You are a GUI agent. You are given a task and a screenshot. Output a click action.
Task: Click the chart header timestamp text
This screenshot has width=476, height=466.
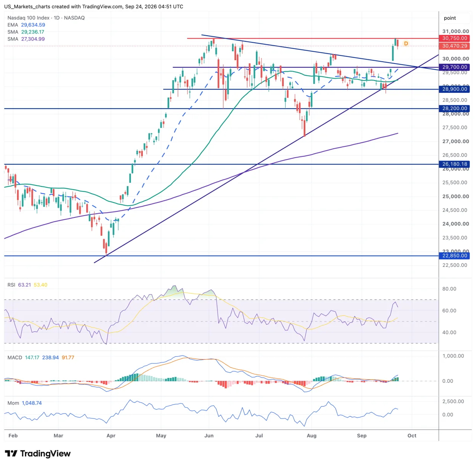pos(93,7)
